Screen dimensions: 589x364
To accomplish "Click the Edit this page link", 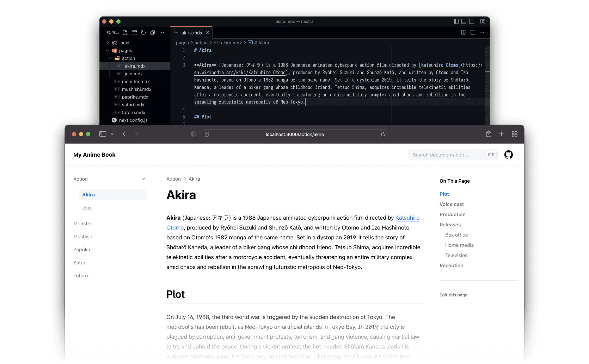I will 453,295.
